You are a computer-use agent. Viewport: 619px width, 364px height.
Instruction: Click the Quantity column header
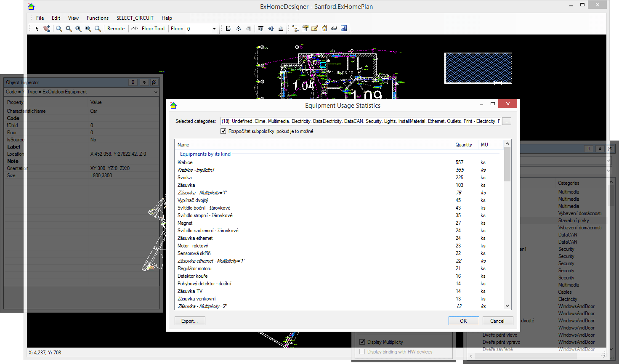[x=463, y=145]
